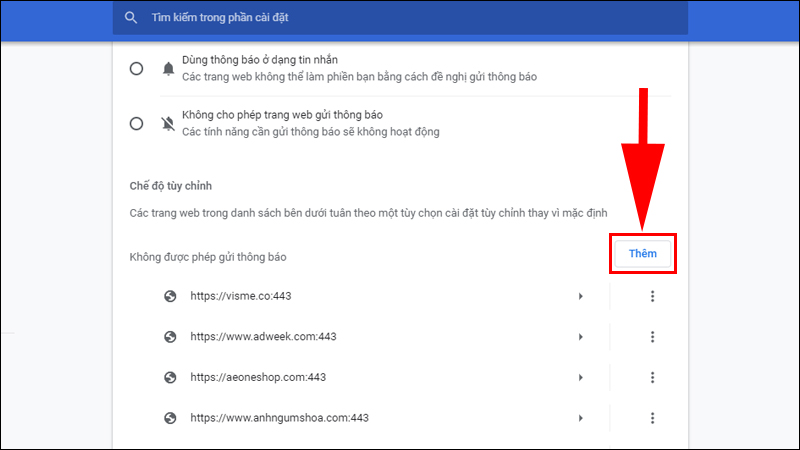The image size is (800, 450).
Task: Click the globe icon for www.anhngumshoa.com
Action: tap(171, 417)
